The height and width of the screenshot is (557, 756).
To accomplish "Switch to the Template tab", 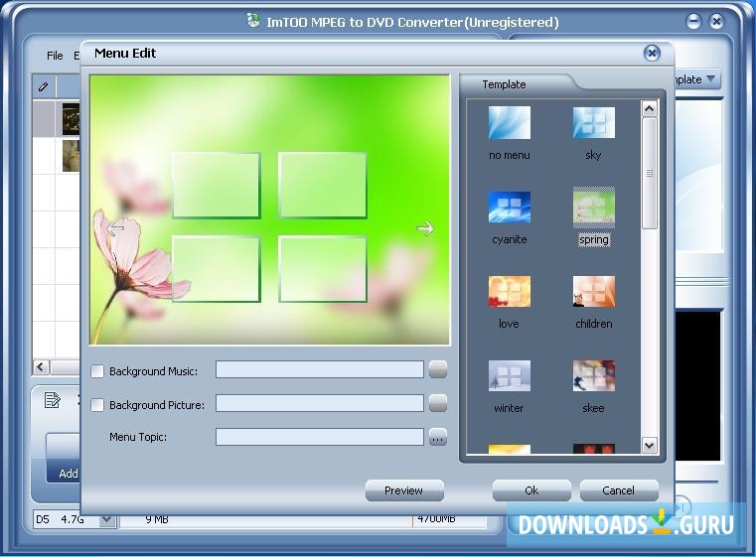I will click(x=505, y=84).
